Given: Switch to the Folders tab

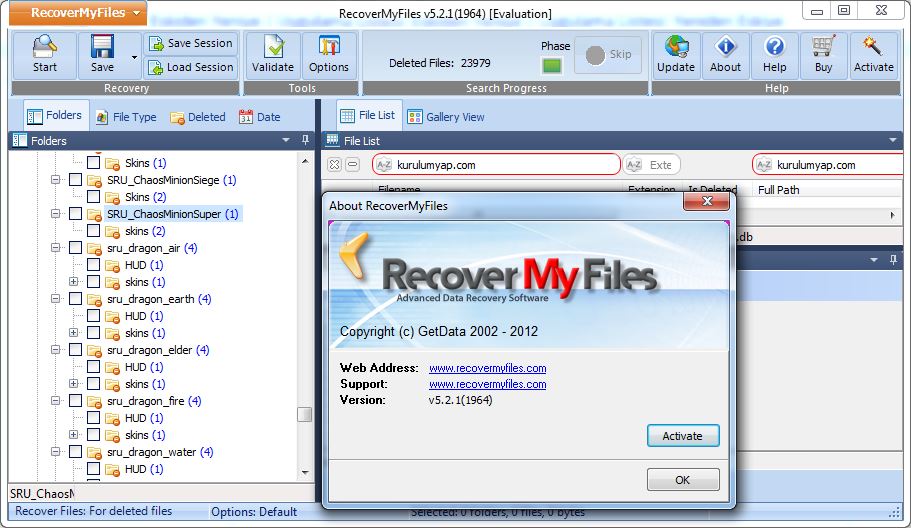Looking at the screenshot, I should click(x=55, y=116).
